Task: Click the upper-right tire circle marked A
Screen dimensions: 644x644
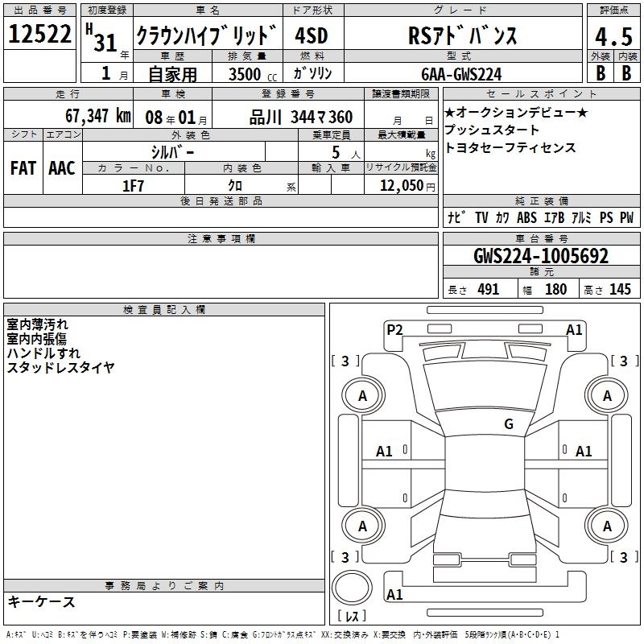Action: coord(607,395)
